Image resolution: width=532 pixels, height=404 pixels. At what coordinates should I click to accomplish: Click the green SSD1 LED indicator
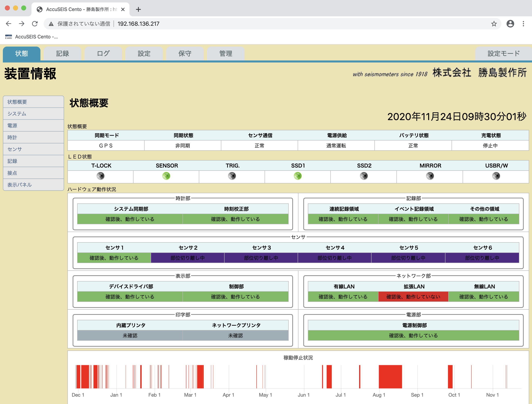[x=298, y=176]
